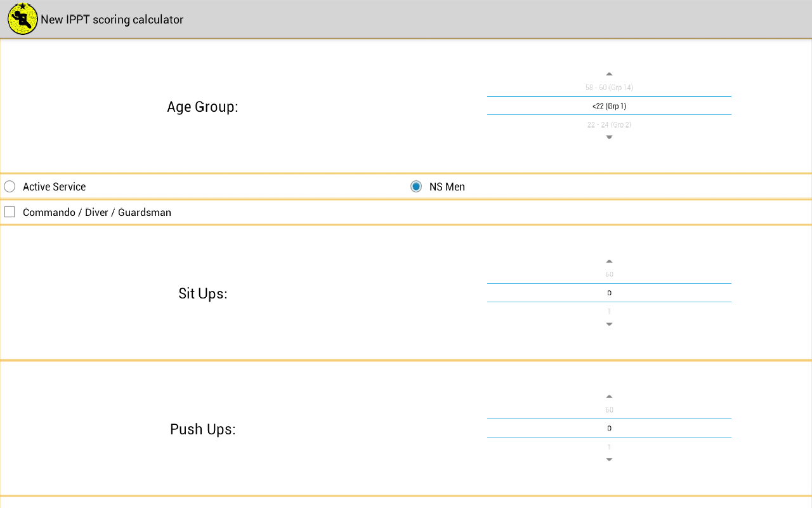Click the Age Group down arrow

(609, 137)
